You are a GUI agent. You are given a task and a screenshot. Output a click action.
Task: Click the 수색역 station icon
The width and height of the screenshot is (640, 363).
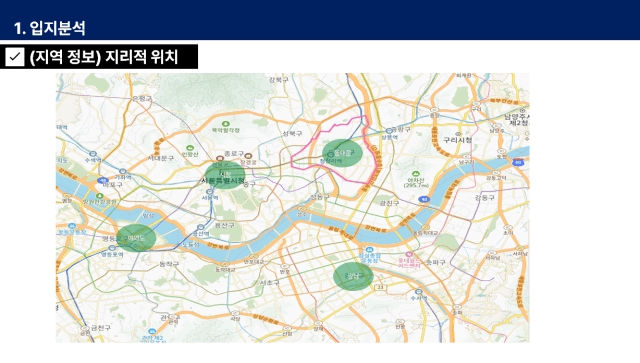click(93, 154)
